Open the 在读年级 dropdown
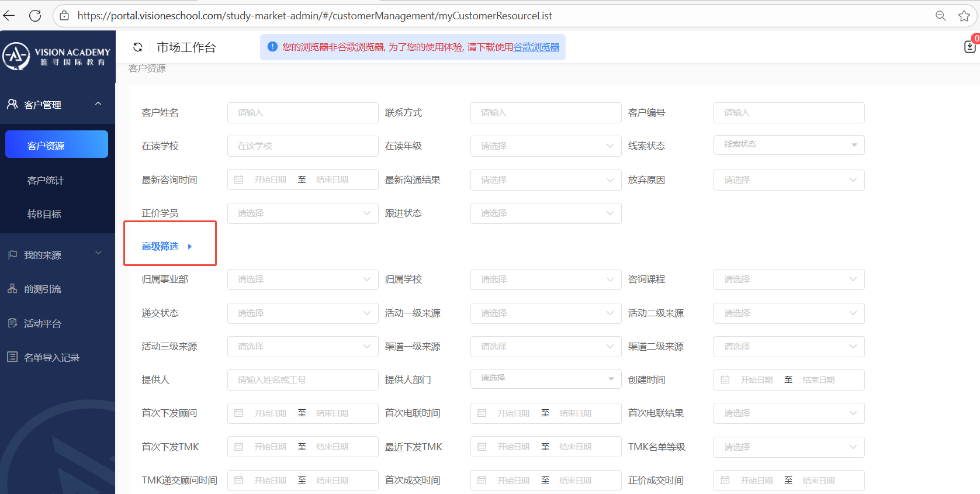This screenshot has height=494, width=980. click(x=545, y=146)
